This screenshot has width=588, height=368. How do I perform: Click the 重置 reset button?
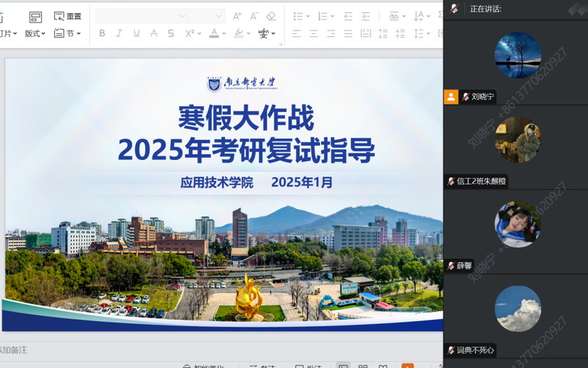click(68, 15)
